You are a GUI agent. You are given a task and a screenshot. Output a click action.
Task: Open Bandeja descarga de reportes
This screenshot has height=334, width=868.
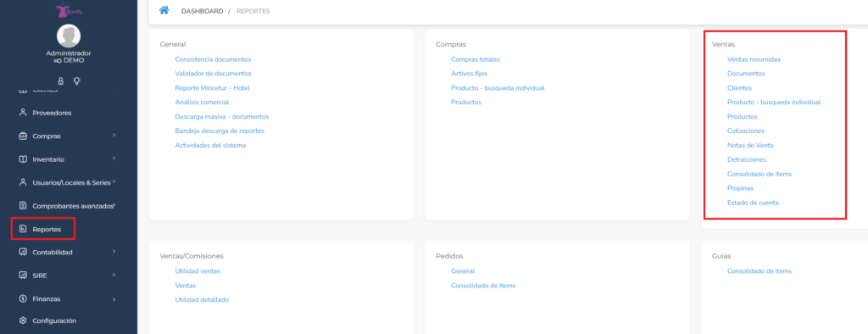pos(220,131)
